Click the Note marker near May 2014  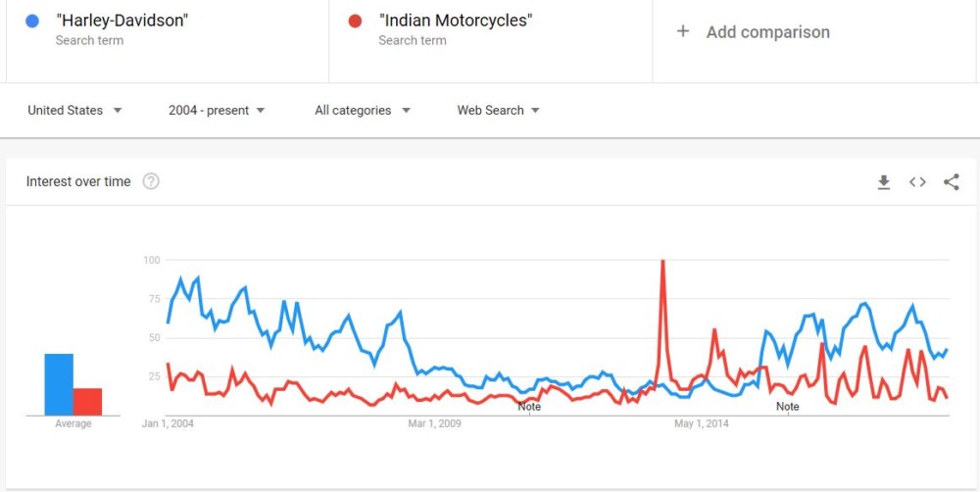click(788, 406)
